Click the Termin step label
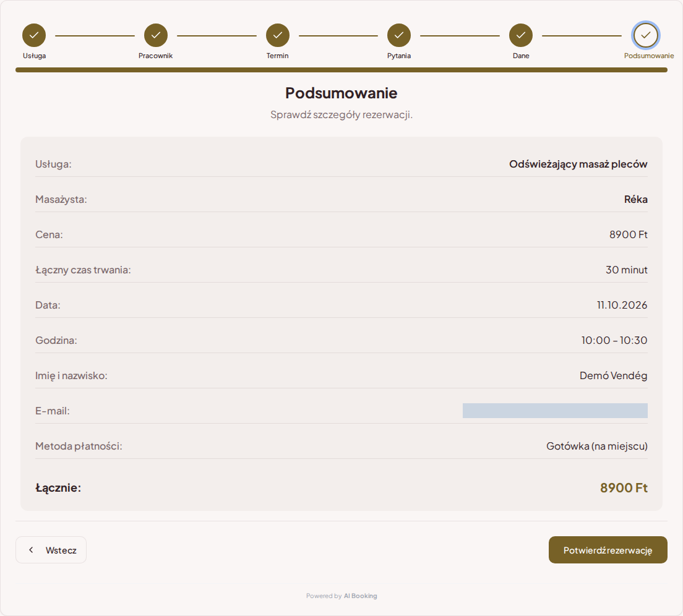The width and height of the screenshot is (683, 616). pyautogui.click(x=277, y=56)
